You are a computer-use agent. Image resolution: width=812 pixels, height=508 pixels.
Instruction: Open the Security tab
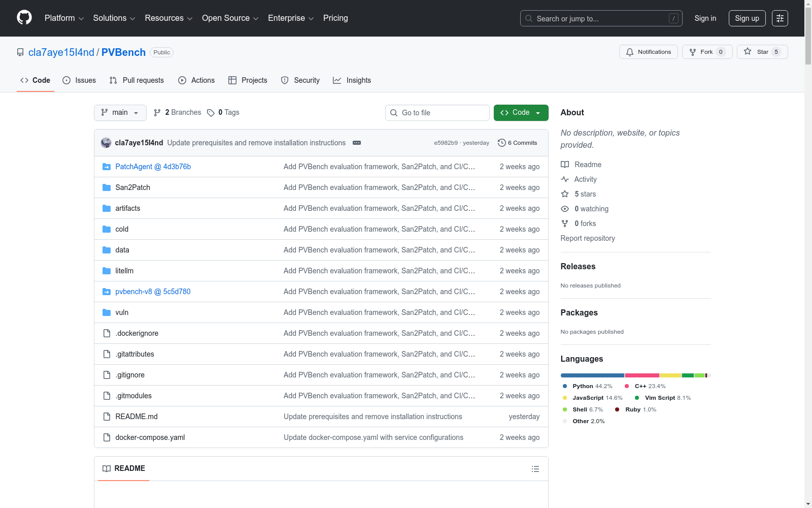pyautogui.click(x=300, y=80)
